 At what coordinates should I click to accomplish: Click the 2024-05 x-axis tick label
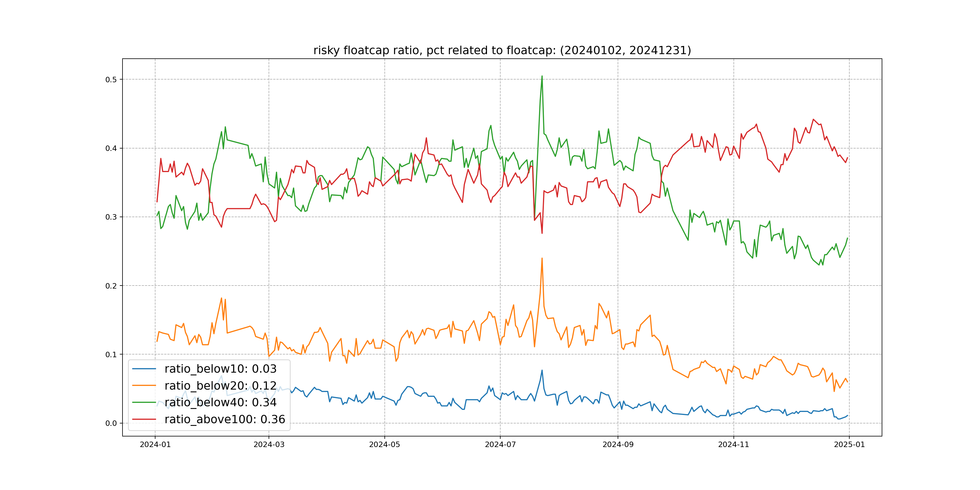click(385, 445)
